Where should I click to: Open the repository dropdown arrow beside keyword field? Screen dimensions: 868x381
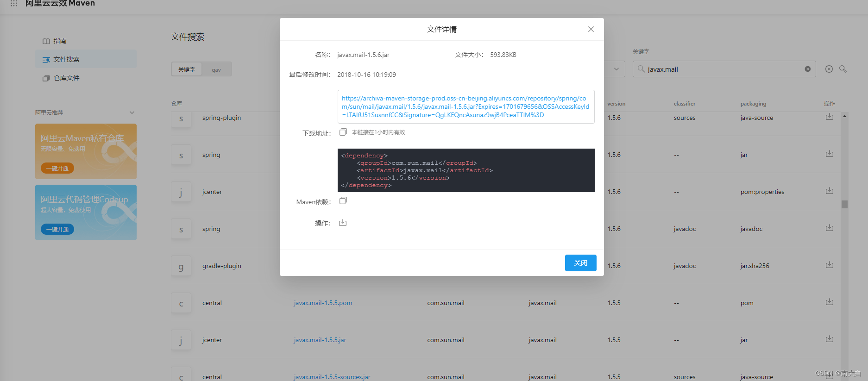coord(616,69)
